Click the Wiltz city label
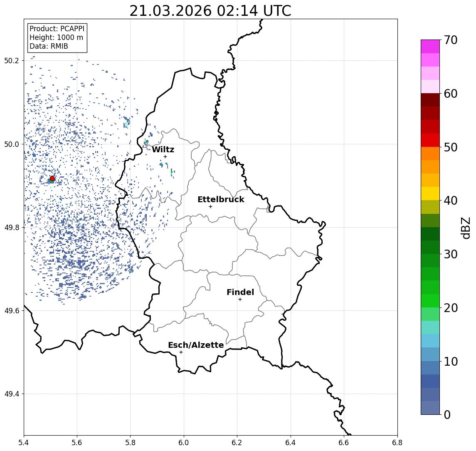Image resolution: width=476 pixels, height=451 pixels. click(x=163, y=149)
